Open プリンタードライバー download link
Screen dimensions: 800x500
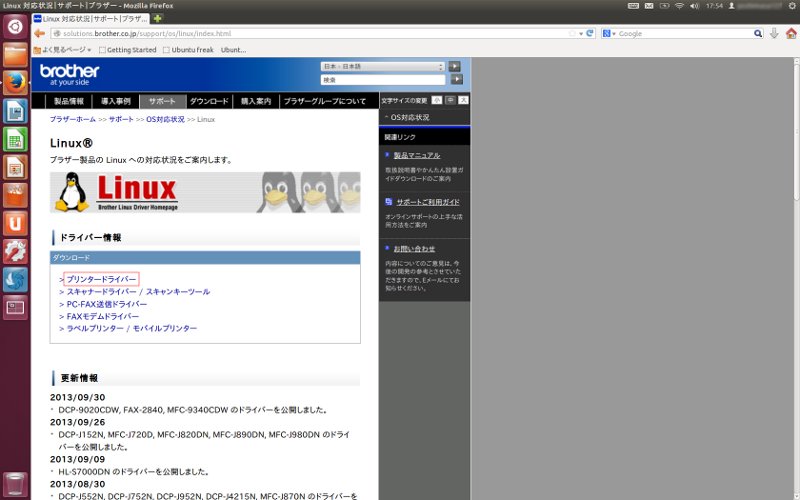(x=102, y=279)
